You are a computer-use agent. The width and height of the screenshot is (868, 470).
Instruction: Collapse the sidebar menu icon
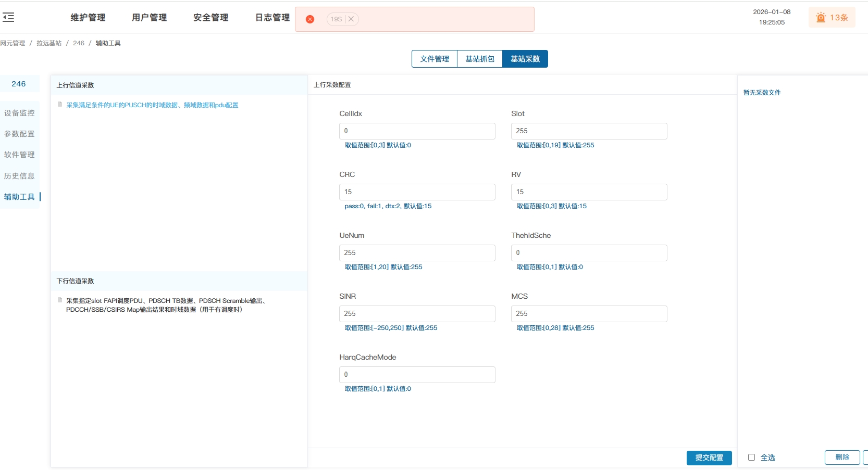[8, 17]
